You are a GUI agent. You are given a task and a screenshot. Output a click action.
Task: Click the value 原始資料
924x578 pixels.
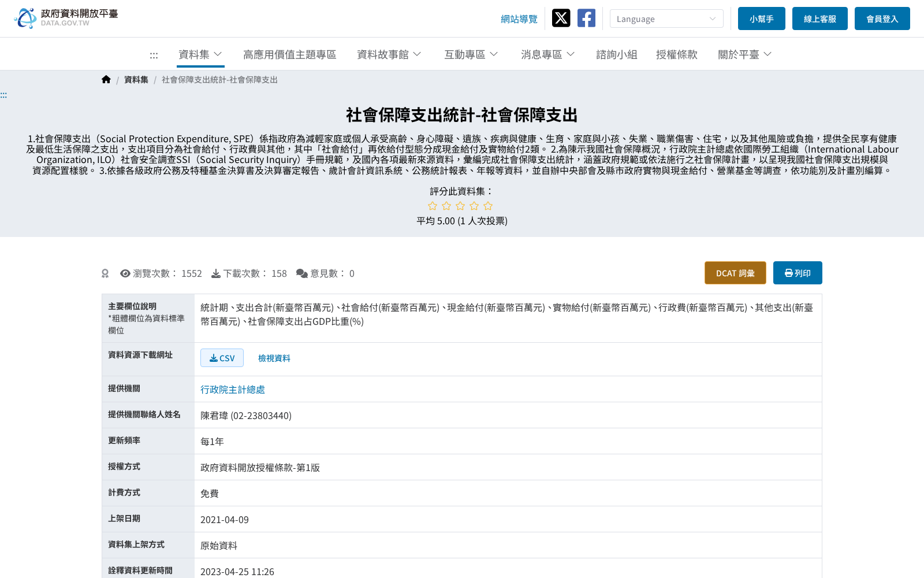tap(219, 546)
